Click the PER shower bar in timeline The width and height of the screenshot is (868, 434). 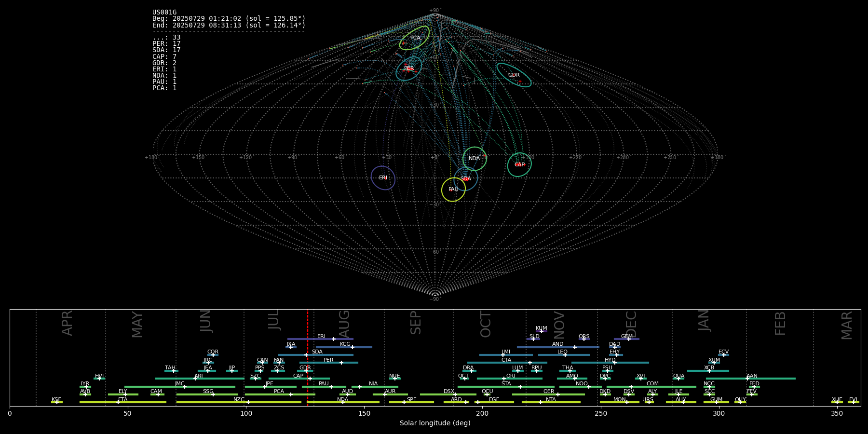pos(329,363)
